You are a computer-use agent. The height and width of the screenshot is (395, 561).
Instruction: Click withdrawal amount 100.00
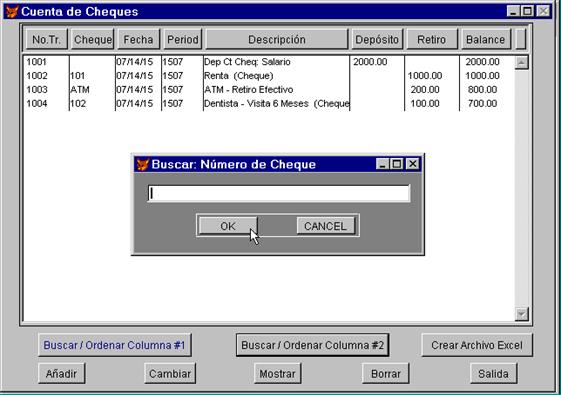(425, 104)
